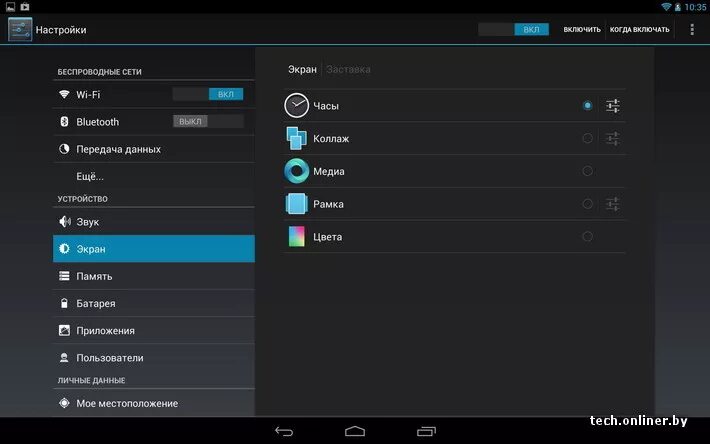Open the screenshot notification icon in status bar

[10, 7]
